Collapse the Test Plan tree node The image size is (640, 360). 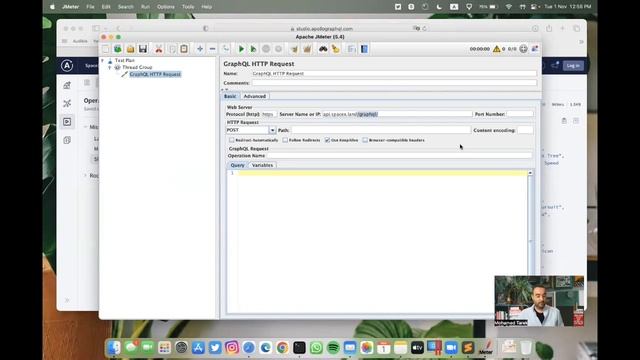[102, 60]
